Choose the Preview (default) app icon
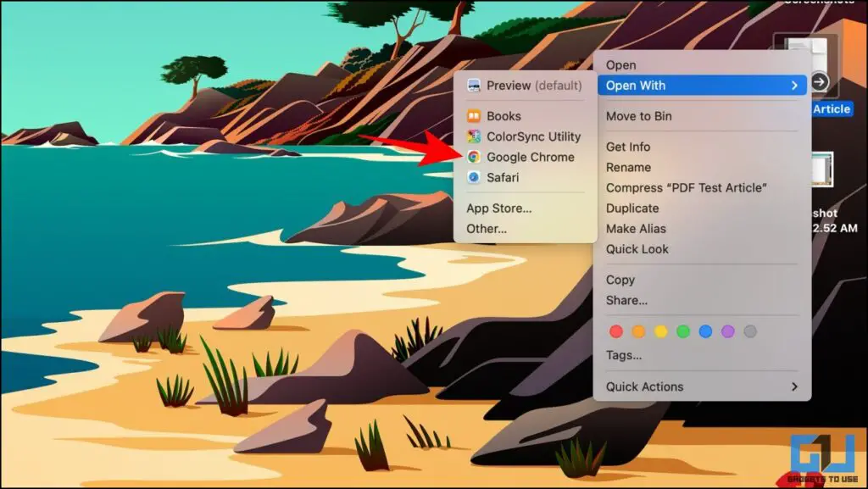 (473, 86)
